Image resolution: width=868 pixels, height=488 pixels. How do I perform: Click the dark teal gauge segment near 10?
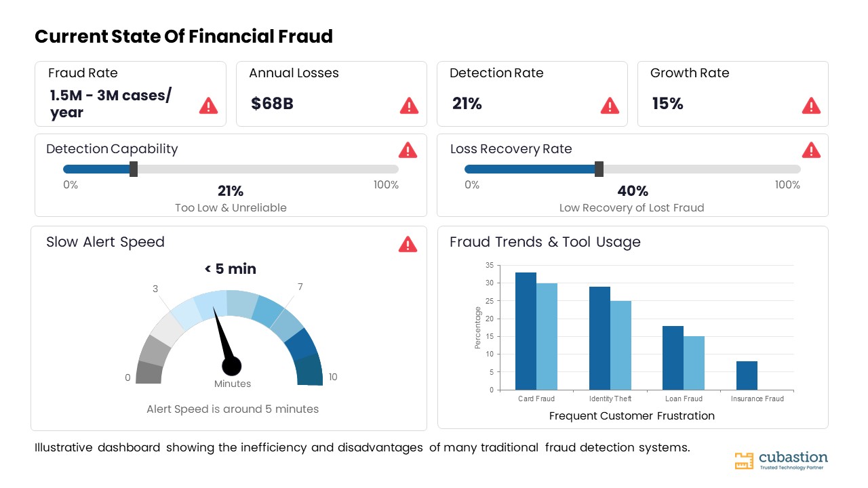click(309, 369)
